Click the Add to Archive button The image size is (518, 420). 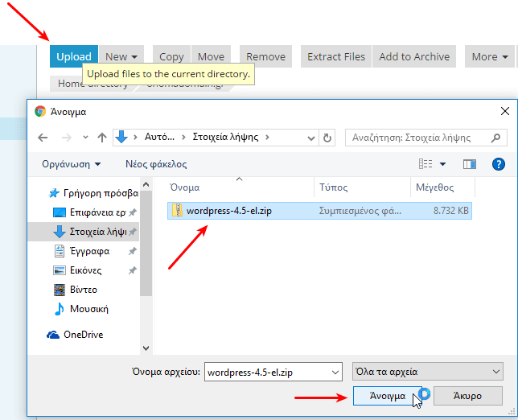(414, 56)
